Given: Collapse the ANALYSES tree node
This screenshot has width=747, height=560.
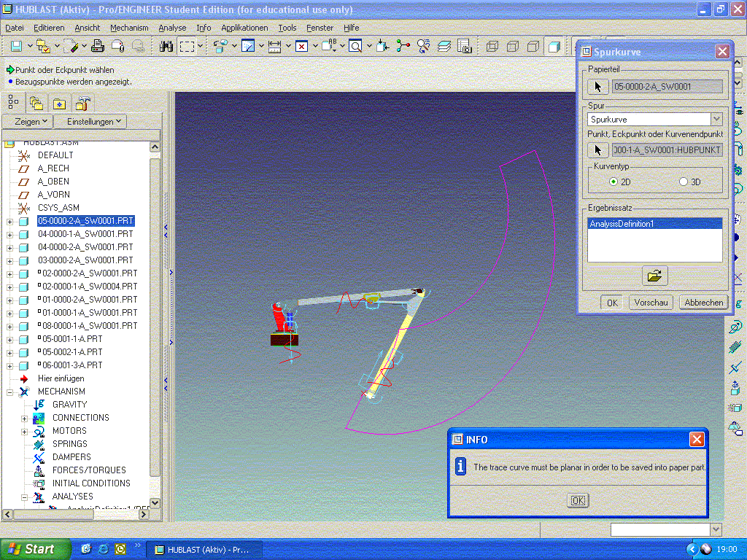Looking at the screenshot, I should (24, 497).
